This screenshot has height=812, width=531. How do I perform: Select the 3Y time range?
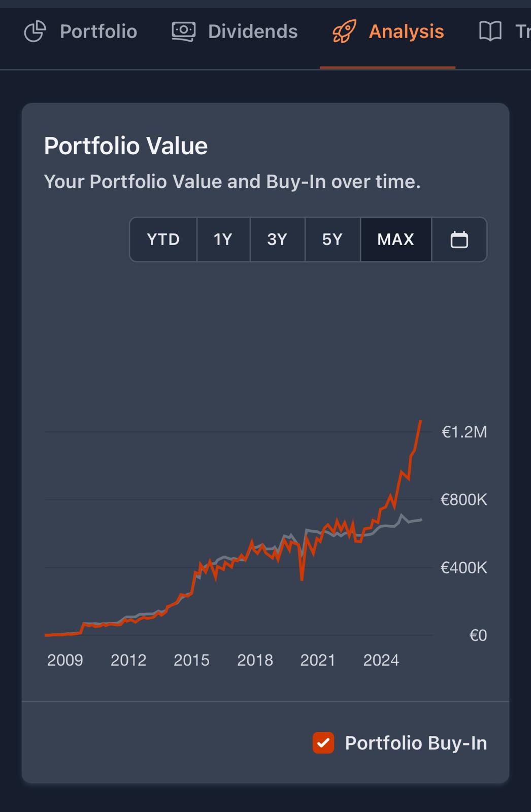click(x=277, y=240)
